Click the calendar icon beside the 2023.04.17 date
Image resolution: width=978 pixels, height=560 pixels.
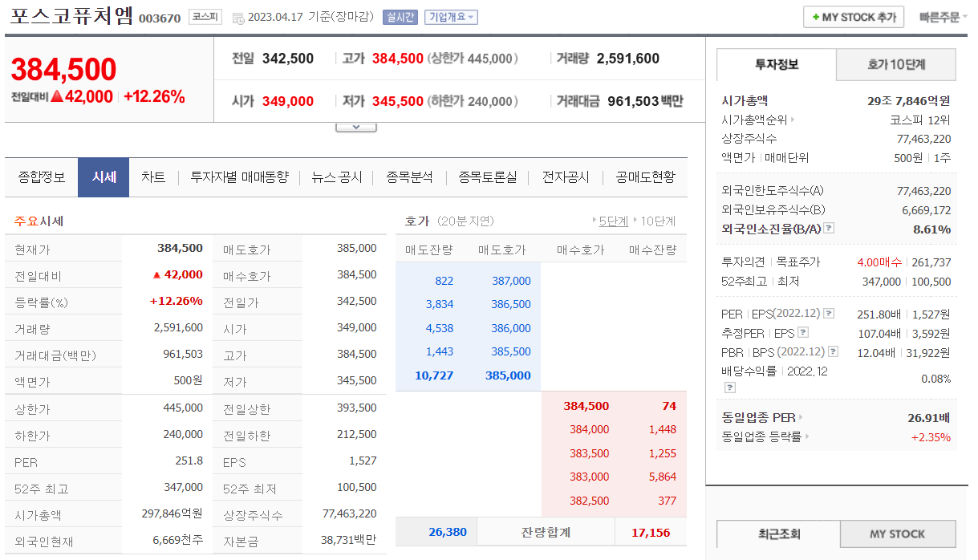click(x=238, y=18)
